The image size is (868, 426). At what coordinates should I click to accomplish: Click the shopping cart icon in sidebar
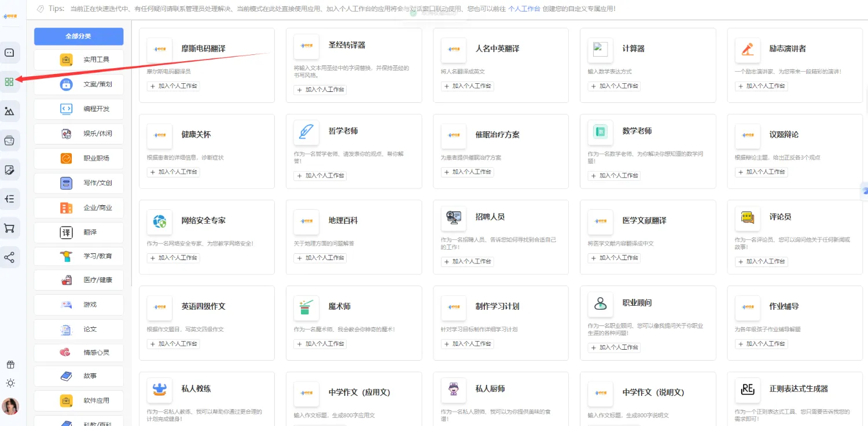[9, 228]
